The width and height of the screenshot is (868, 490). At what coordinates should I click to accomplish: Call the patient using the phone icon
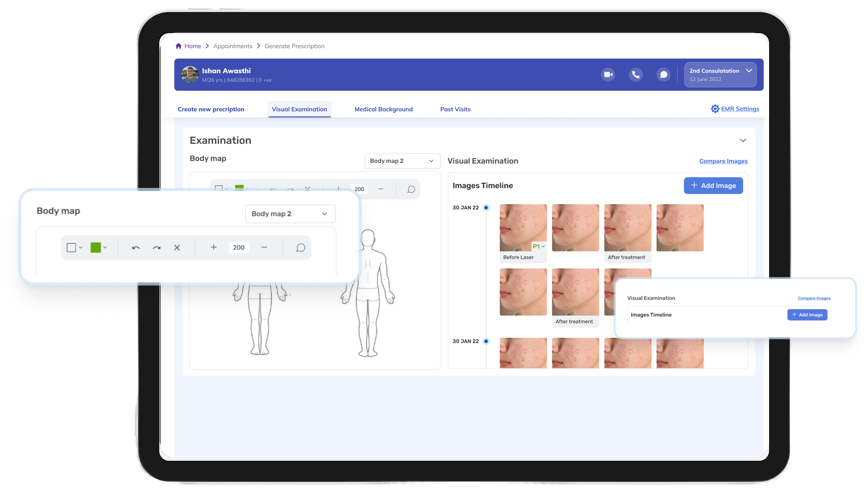636,74
